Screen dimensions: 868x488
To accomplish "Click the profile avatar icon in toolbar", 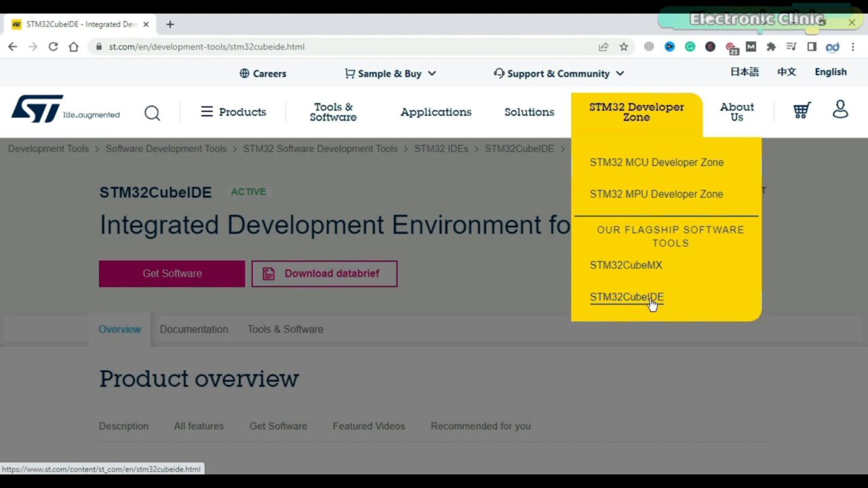I will coord(832,47).
